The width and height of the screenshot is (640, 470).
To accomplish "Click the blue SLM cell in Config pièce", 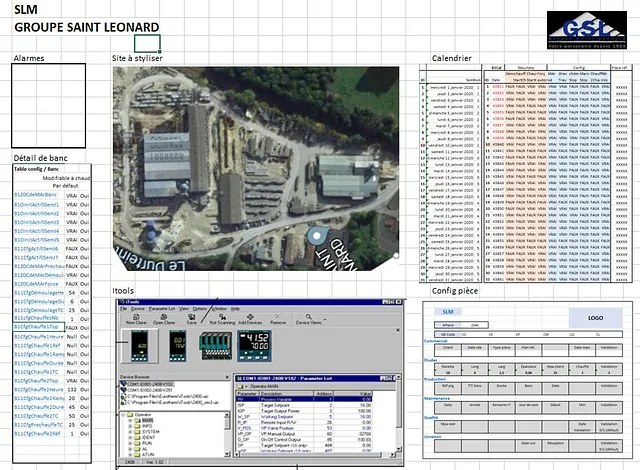I will 447,312.
